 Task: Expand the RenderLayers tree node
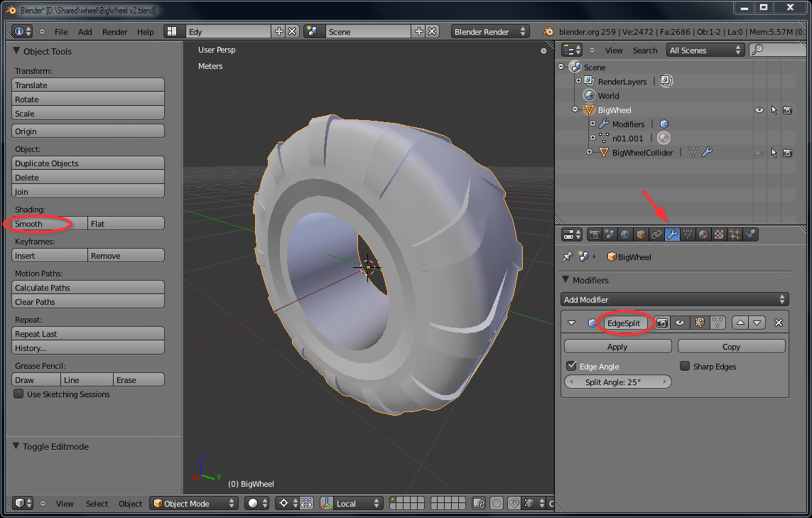click(578, 81)
